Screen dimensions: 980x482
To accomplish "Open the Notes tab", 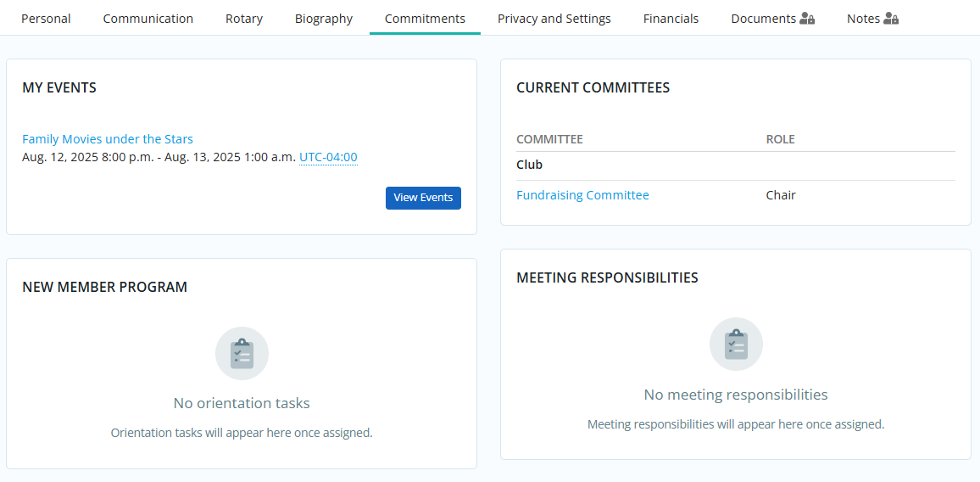I will (x=872, y=19).
